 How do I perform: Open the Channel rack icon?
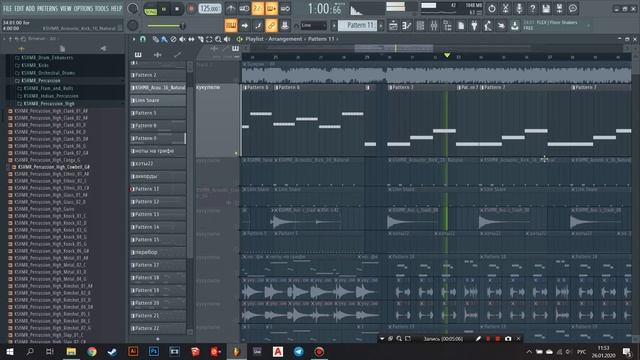point(420,26)
